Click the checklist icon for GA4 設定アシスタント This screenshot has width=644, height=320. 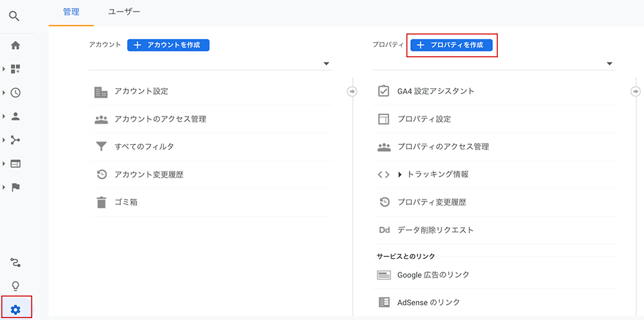383,91
